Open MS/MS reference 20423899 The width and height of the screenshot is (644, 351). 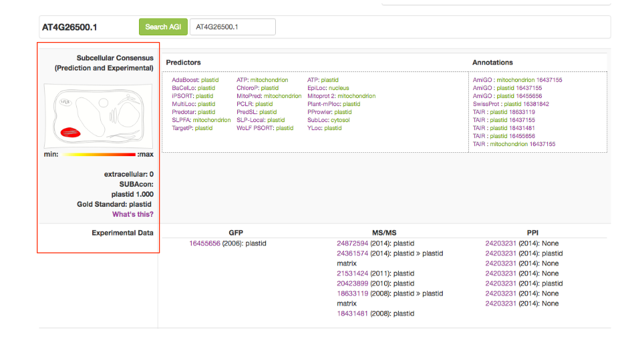point(353,284)
